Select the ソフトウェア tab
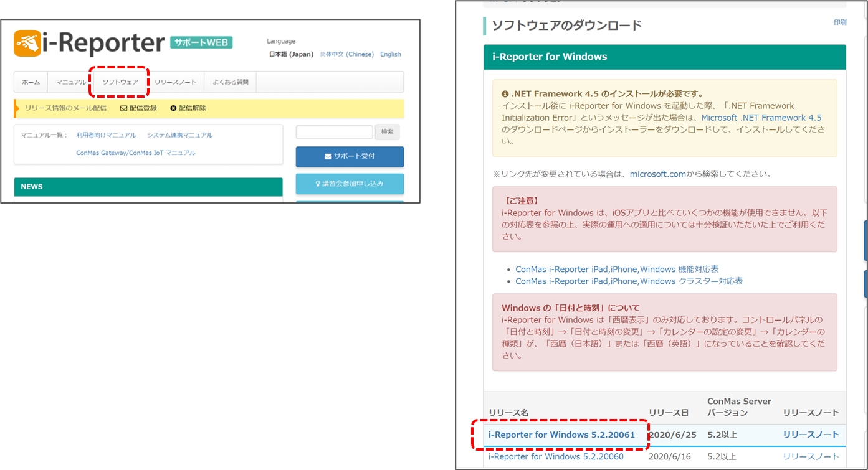Screen dimensions: 868x470 click(120, 82)
